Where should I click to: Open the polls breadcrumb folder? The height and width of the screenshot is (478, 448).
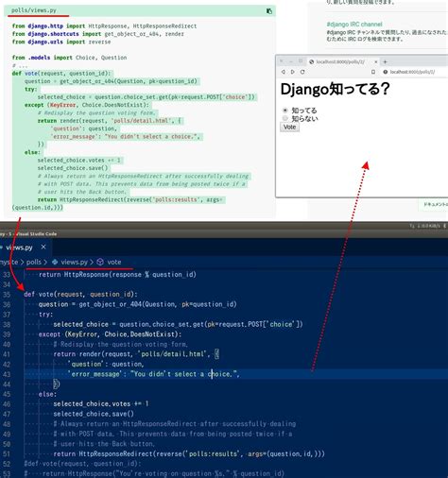pyautogui.click(x=34, y=262)
